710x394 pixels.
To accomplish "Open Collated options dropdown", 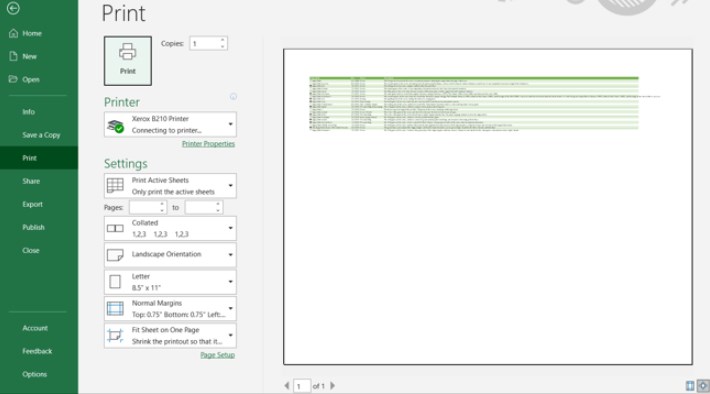I will [x=170, y=228].
